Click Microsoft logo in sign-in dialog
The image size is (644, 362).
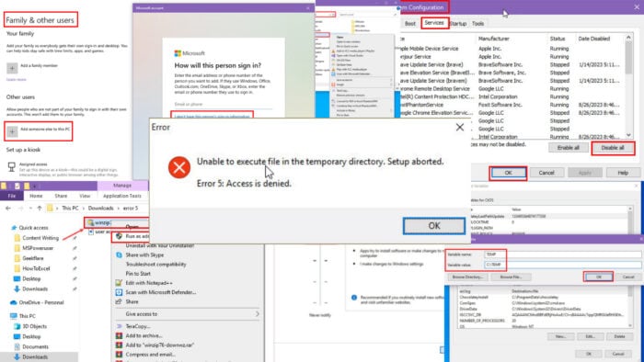pyautogui.click(x=178, y=53)
